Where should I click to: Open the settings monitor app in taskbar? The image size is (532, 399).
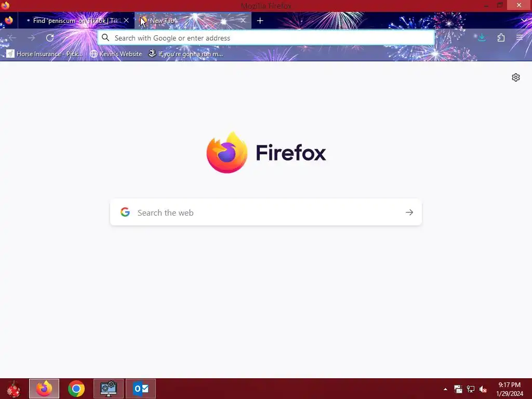(109, 389)
